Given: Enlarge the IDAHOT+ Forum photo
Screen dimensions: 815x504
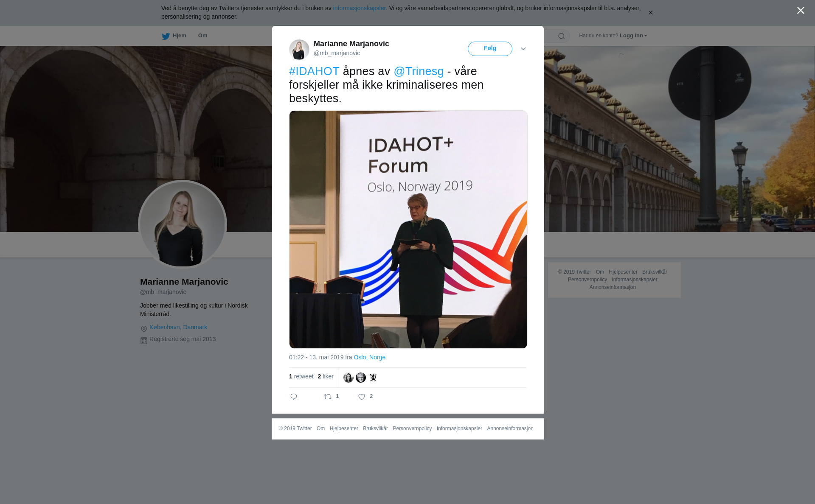Looking at the screenshot, I should [408, 230].
